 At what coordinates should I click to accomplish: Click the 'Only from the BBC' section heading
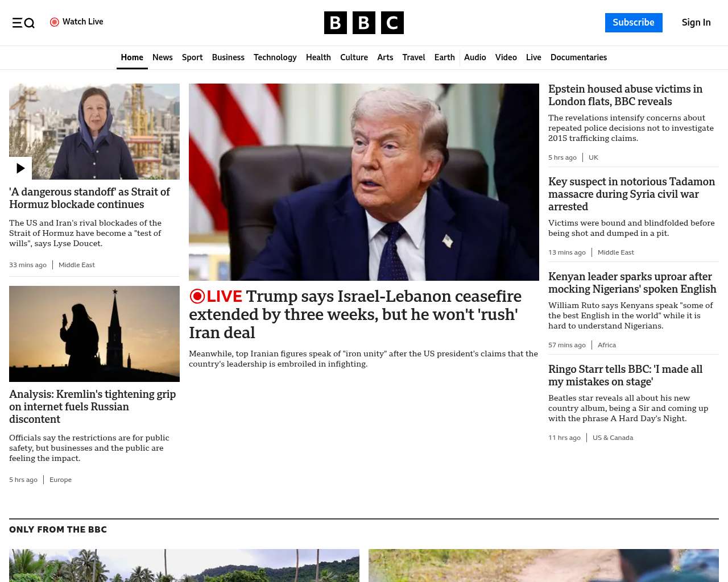point(58,530)
